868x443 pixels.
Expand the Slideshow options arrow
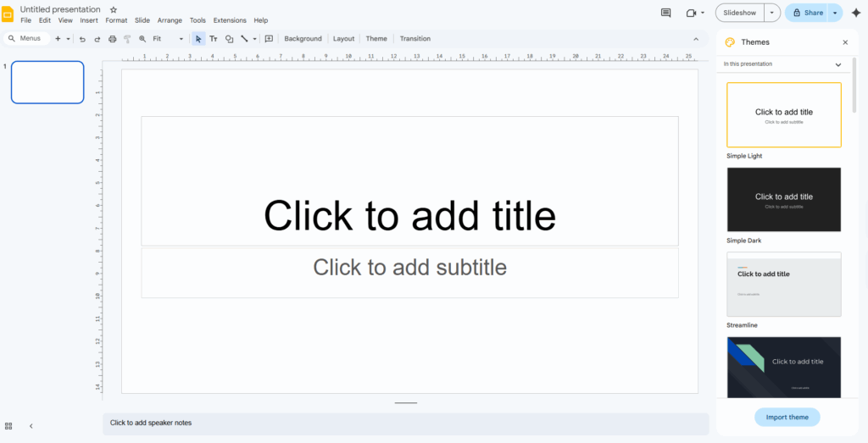click(x=771, y=13)
